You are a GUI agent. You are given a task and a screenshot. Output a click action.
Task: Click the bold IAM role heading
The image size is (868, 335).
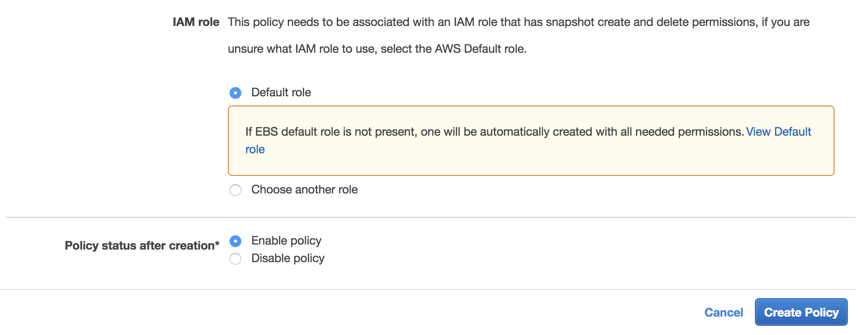tap(196, 22)
